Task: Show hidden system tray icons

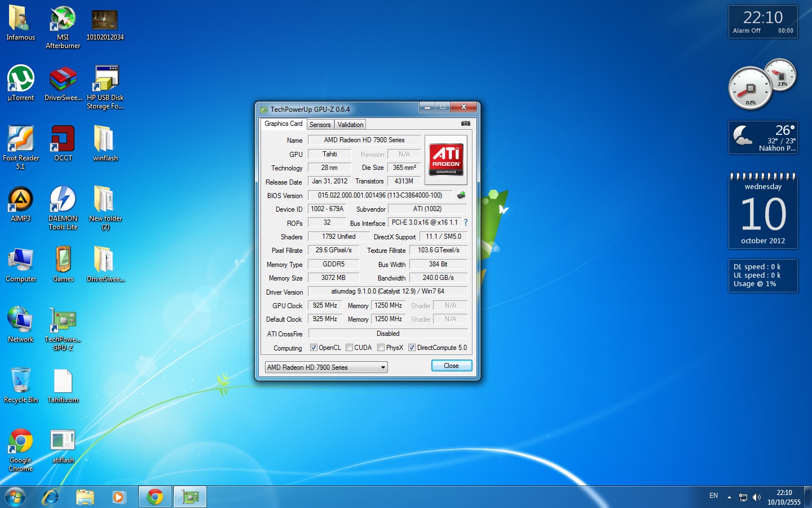Action: click(729, 497)
